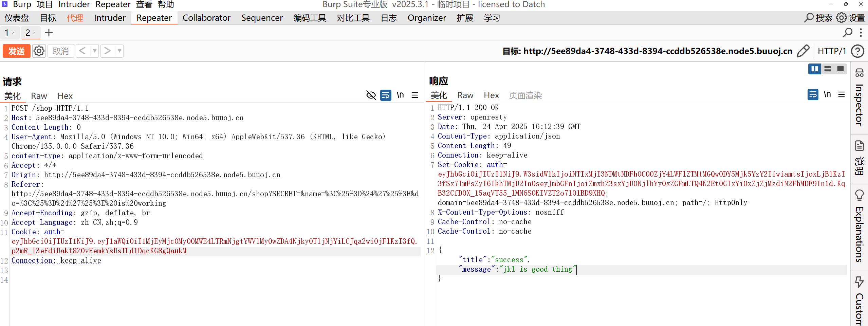Switch to the Intruder main tab
The width and height of the screenshot is (868, 326).
click(x=110, y=18)
